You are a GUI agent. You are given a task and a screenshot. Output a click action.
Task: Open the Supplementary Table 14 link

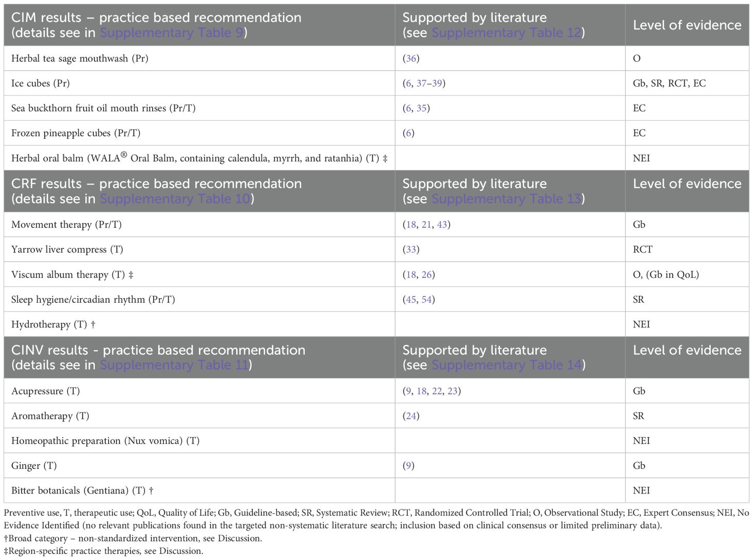click(506, 365)
